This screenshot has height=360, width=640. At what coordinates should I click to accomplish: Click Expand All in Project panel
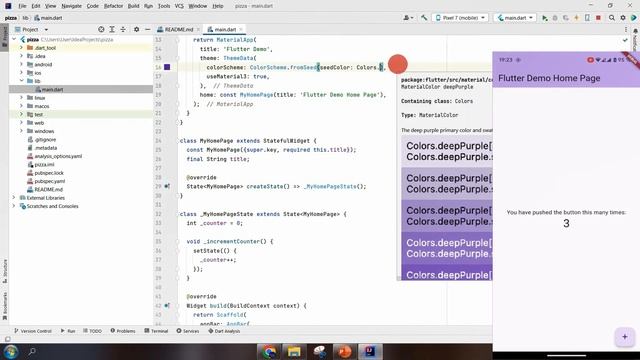coord(112,29)
